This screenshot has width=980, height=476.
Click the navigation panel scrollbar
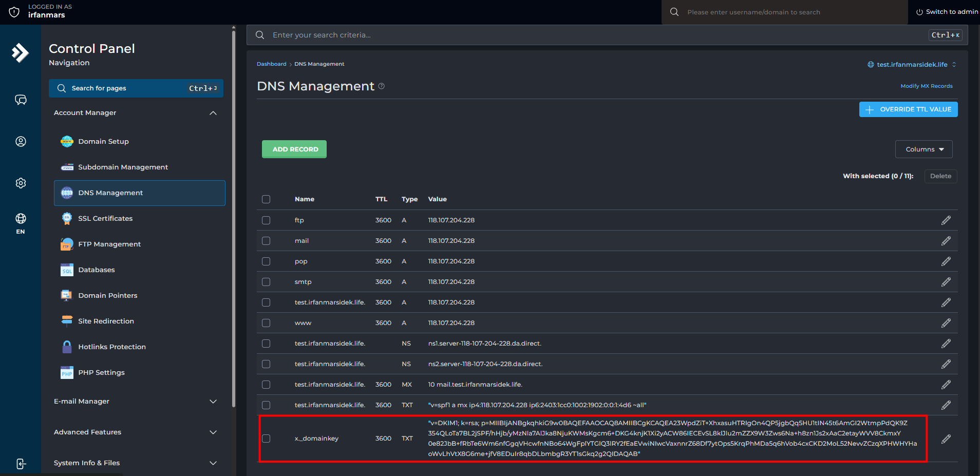point(234,218)
